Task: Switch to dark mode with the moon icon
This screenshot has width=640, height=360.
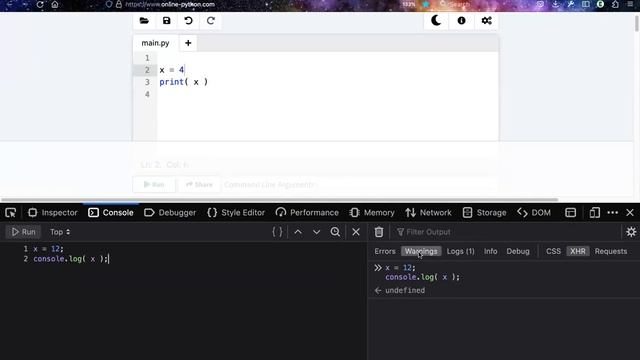Action: click(436, 20)
